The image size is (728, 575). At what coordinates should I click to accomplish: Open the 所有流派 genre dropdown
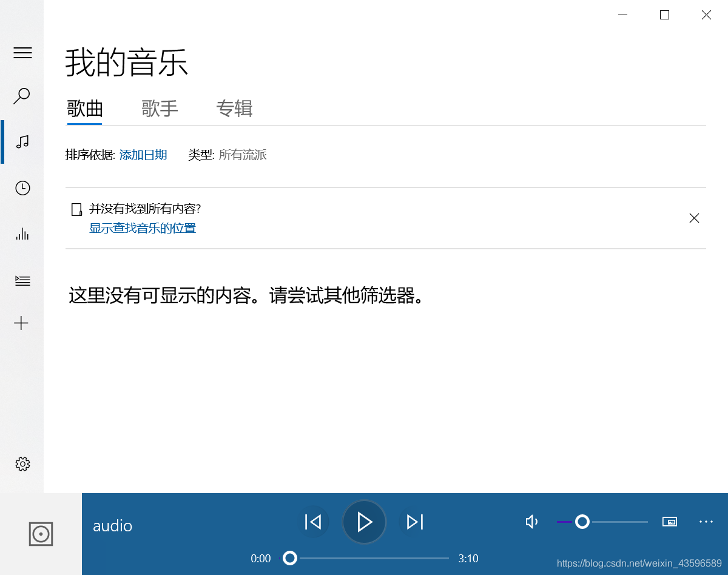pos(243,155)
